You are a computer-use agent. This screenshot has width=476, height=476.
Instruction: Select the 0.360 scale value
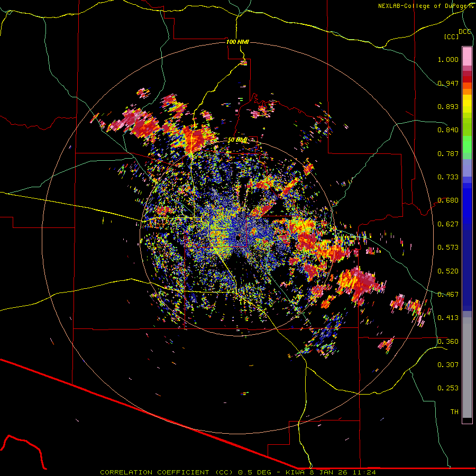click(448, 342)
